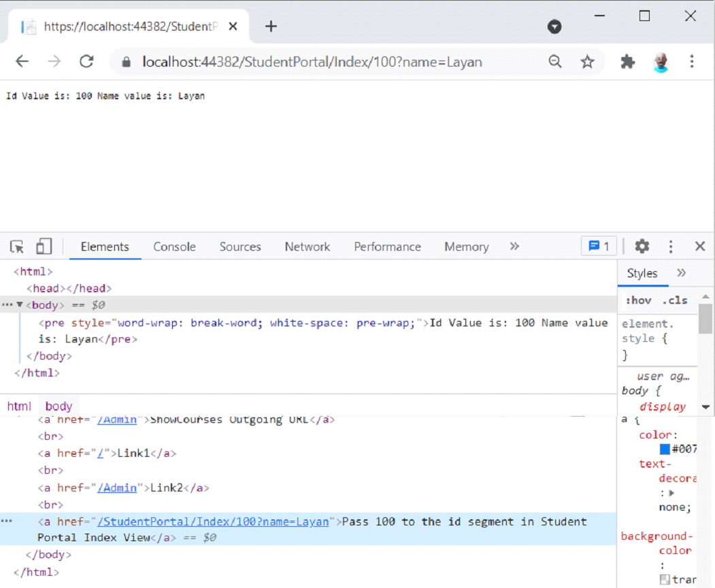This screenshot has width=715, height=588.
Task: Toggle the :hov element state panel
Action: (x=638, y=300)
